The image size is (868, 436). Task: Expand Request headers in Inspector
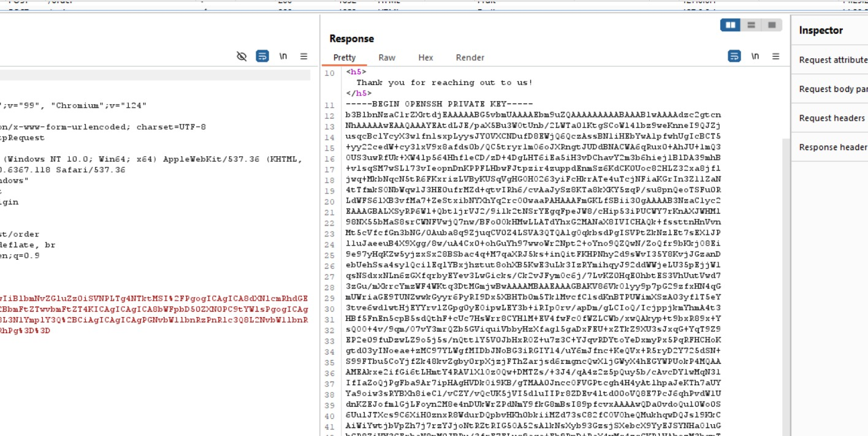(832, 118)
